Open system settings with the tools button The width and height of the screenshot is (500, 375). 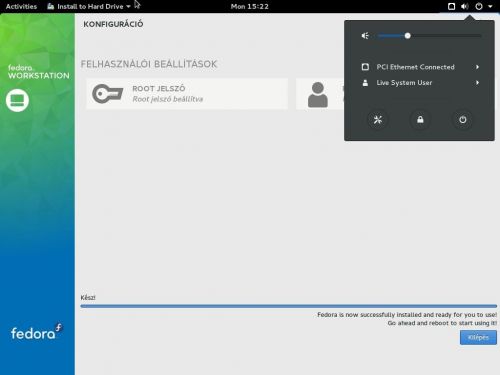(378, 120)
